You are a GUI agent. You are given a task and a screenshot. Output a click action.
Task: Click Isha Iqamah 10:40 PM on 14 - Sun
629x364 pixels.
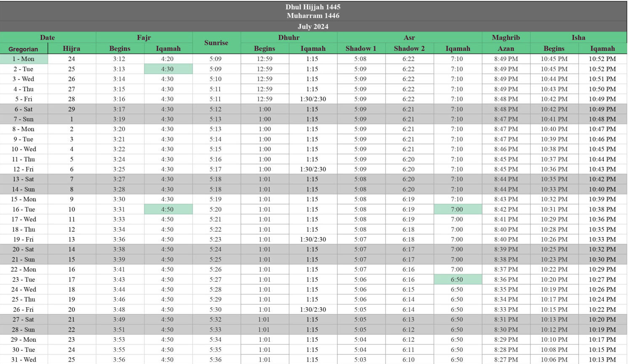[x=602, y=189]
